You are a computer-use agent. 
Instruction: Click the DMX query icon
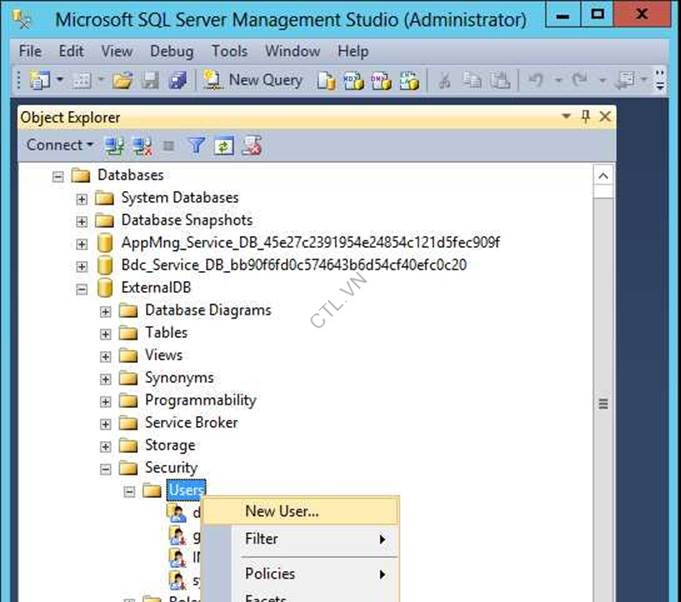[x=381, y=81]
